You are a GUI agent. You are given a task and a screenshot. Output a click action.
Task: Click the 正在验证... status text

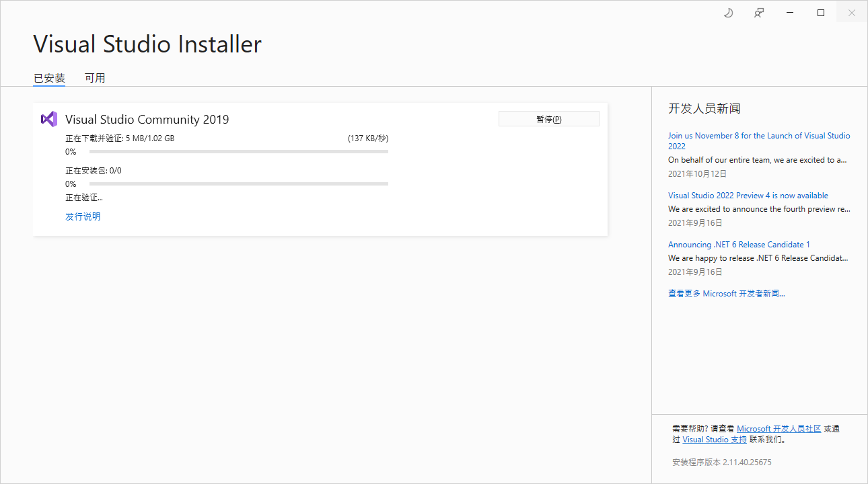click(x=84, y=198)
